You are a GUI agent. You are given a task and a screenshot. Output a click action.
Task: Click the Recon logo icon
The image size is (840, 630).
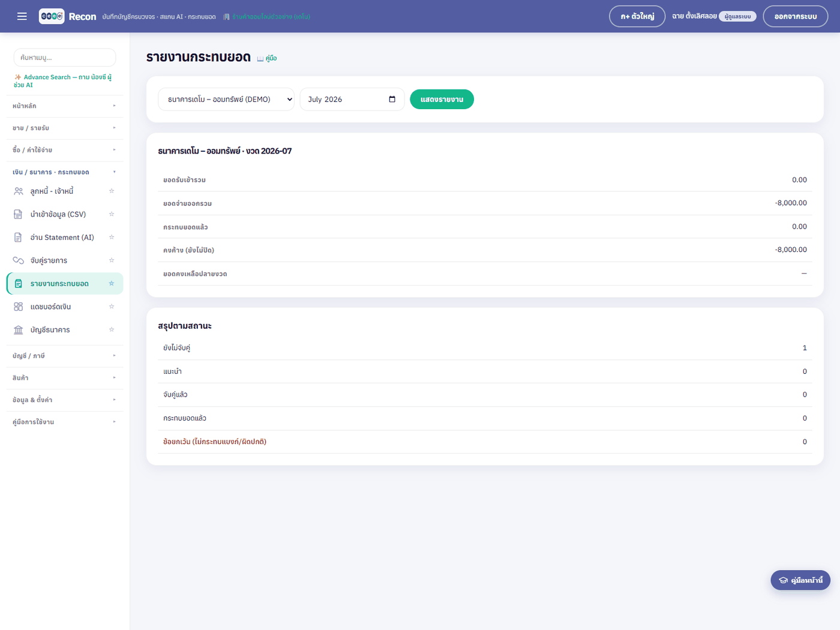[52, 16]
